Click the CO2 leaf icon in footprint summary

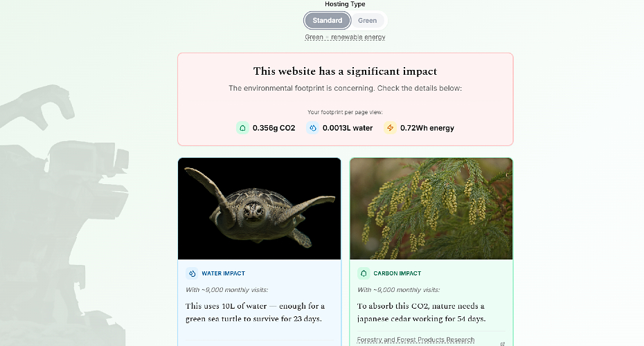pyautogui.click(x=242, y=128)
